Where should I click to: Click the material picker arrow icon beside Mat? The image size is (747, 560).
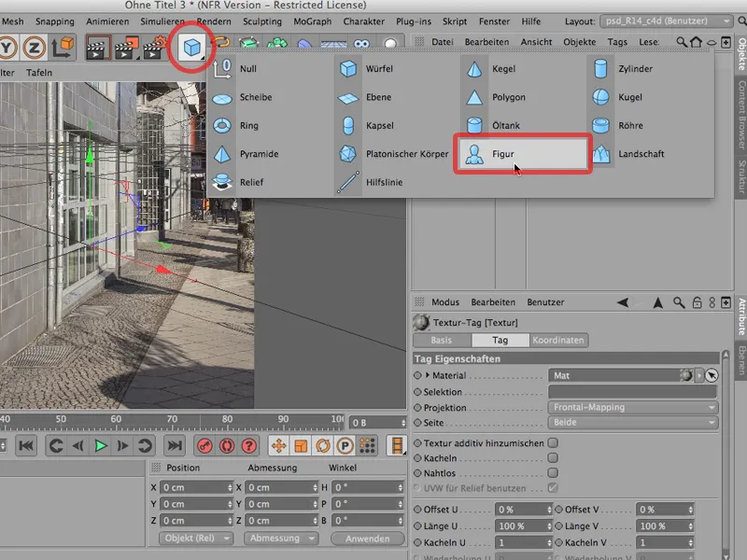[712, 375]
